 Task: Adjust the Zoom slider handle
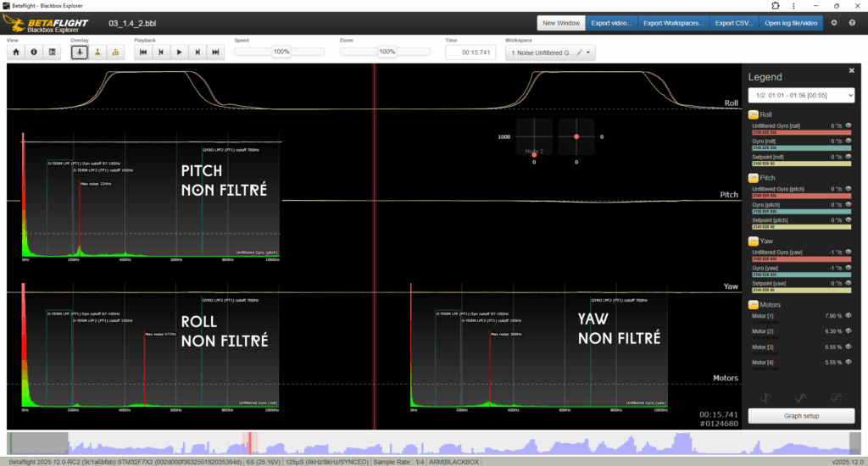point(387,53)
